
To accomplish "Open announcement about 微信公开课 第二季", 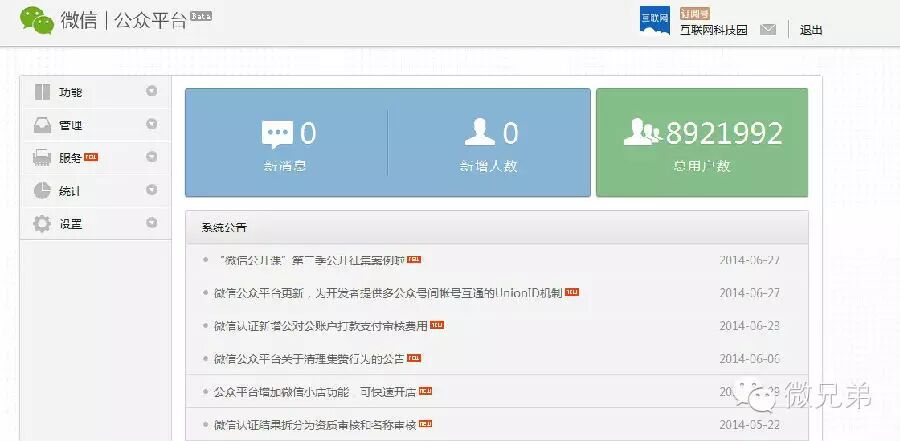I will [310, 260].
